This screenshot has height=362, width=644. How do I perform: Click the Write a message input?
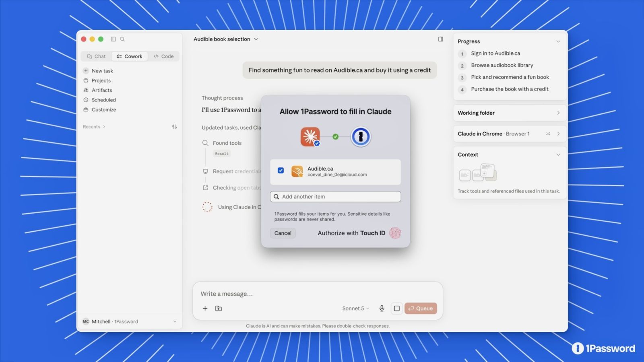pyautogui.click(x=317, y=294)
